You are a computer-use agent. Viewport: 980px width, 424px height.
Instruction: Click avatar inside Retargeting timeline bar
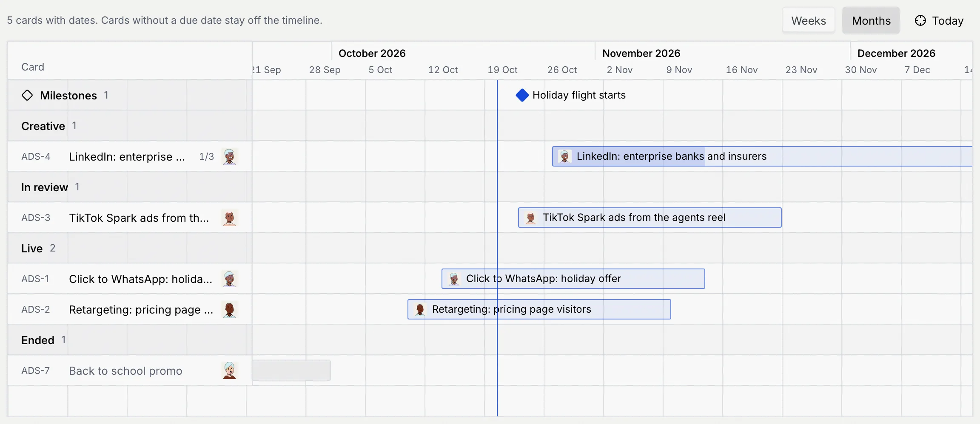pyautogui.click(x=420, y=309)
